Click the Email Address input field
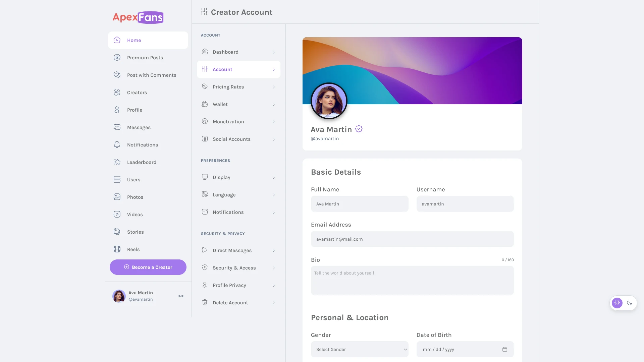 coord(412,239)
